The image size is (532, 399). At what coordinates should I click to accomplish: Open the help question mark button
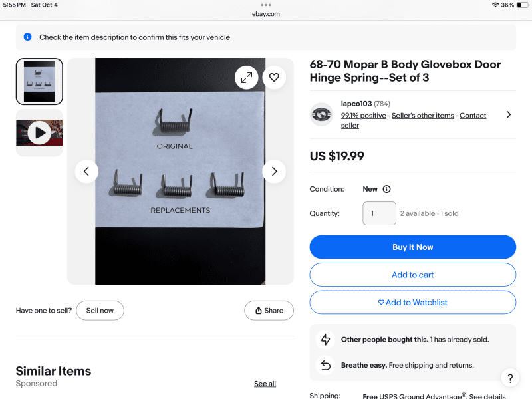coord(509,378)
